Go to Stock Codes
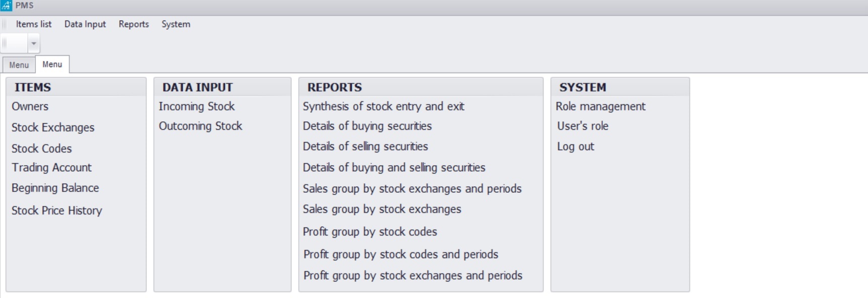868x298 pixels. (42, 148)
